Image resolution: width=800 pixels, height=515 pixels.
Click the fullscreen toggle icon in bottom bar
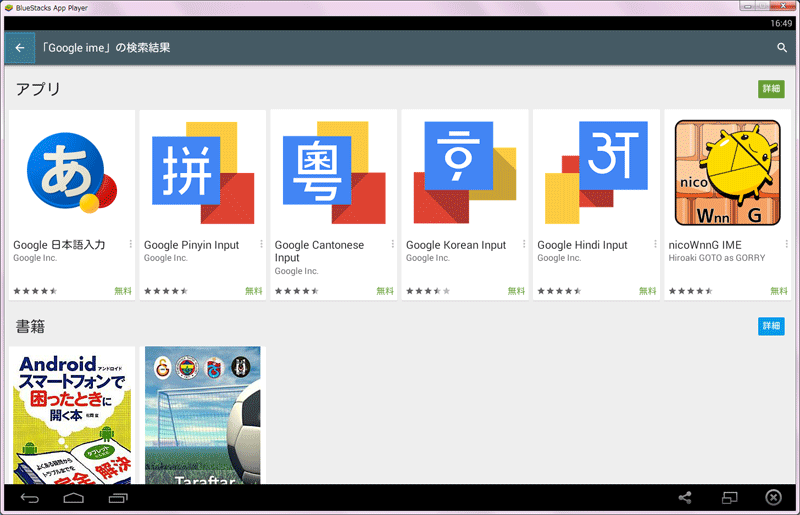[730, 498]
